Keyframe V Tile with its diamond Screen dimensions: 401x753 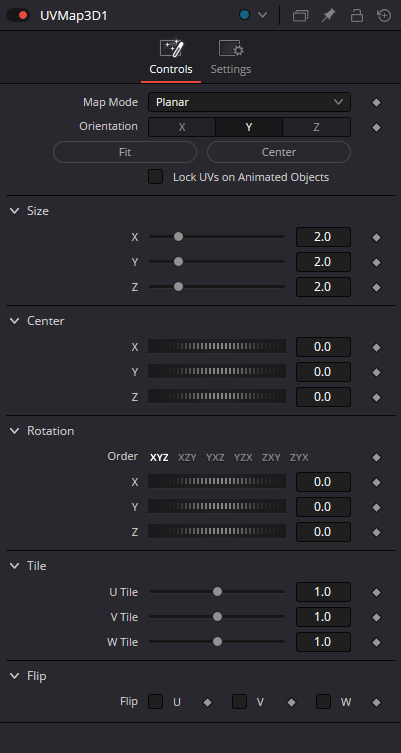(377, 617)
